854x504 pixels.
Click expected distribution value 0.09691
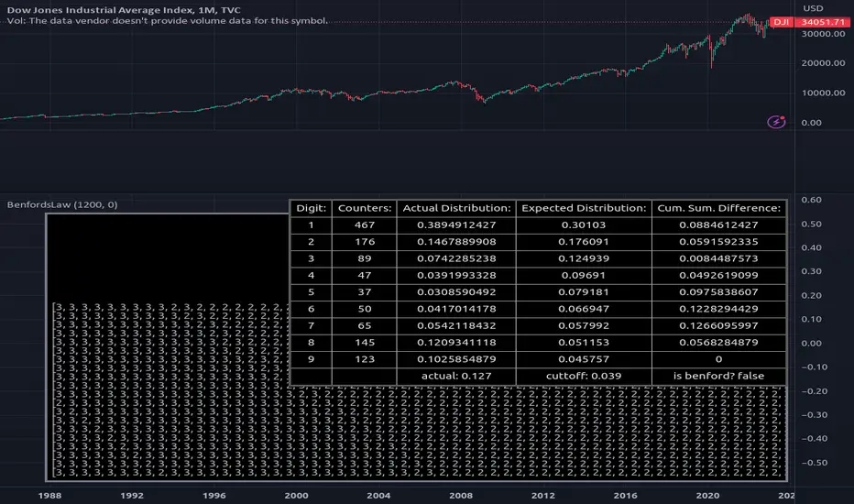[584, 275]
